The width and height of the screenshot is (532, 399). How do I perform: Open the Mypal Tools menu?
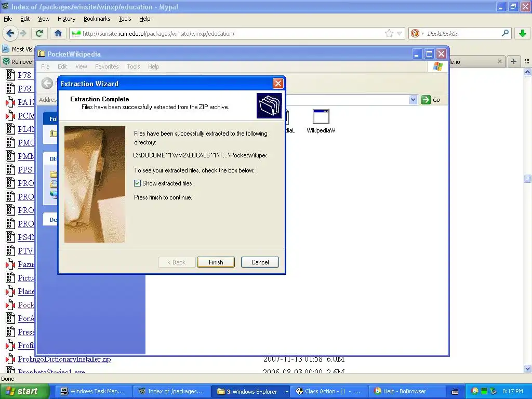pos(125,19)
